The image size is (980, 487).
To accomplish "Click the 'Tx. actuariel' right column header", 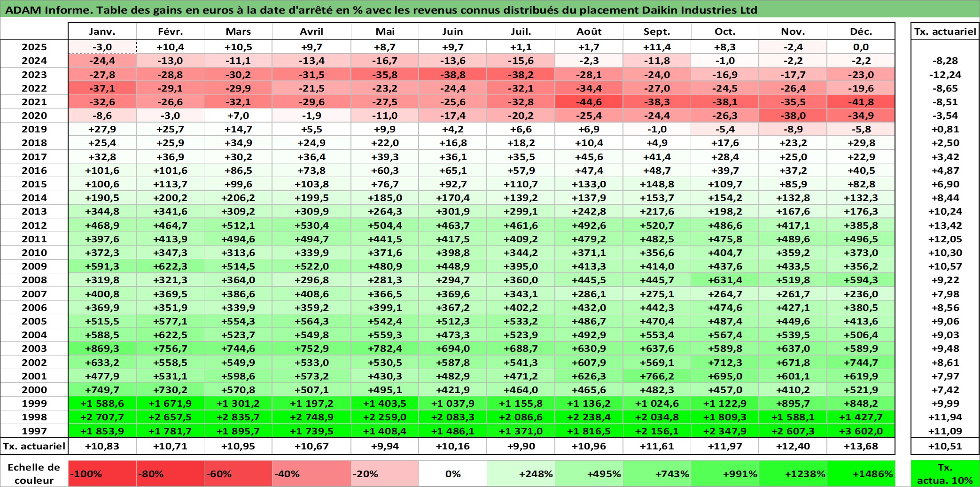I will tap(945, 31).
